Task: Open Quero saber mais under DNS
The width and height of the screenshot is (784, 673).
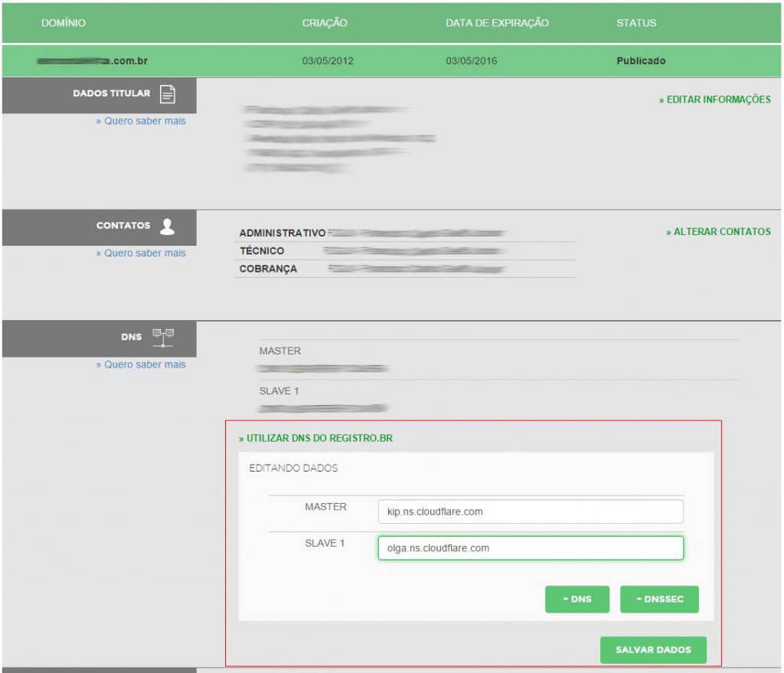Action: pyautogui.click(x=141, y=364)
